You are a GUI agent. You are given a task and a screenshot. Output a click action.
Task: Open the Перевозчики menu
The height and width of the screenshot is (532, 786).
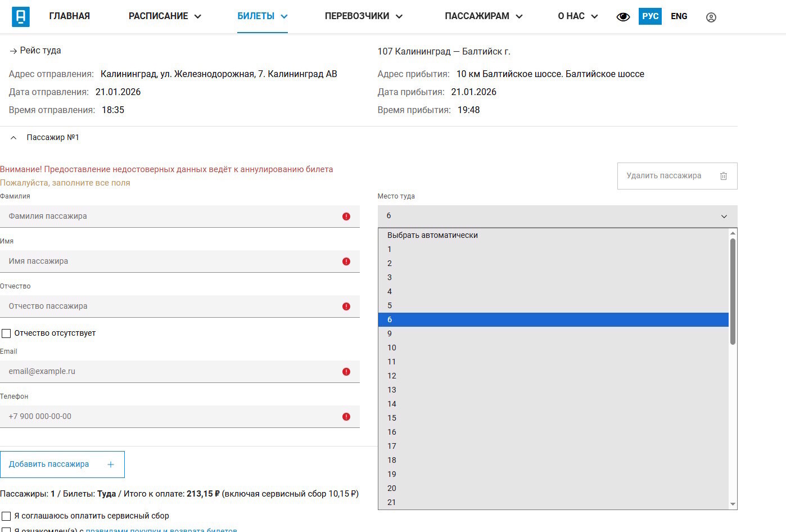363,16
